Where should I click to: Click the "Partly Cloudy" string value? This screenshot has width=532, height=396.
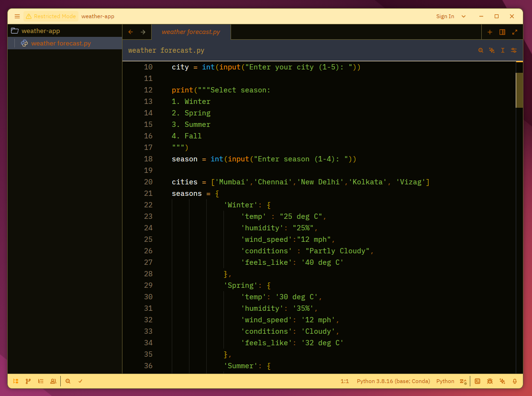pos(337,251)
